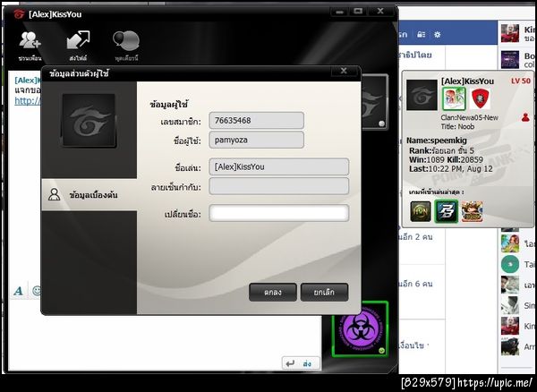
Task: Click the cartoon girl avatar in Facebook sidebar
Action: click(510, 243)
